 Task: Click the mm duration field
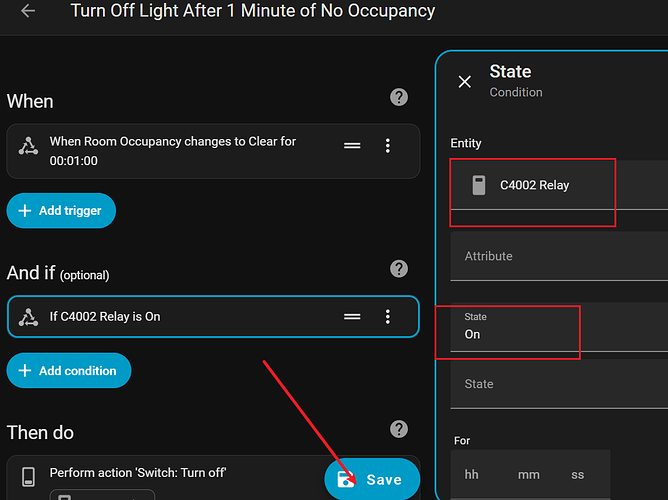pos(528,475)
